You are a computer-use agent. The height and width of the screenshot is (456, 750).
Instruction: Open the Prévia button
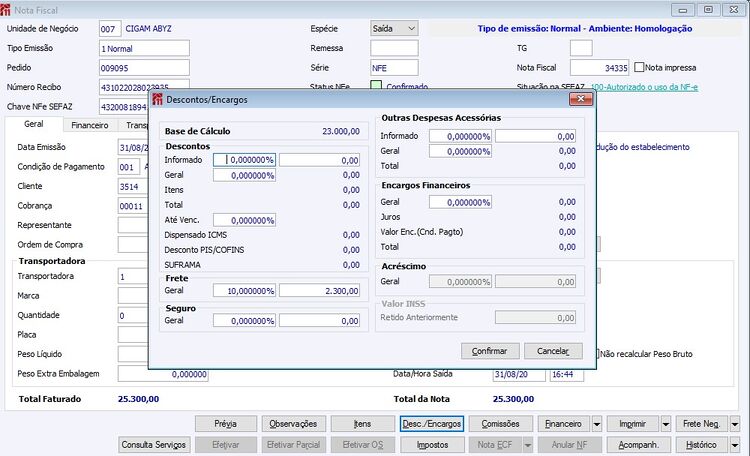click(225, 424)
